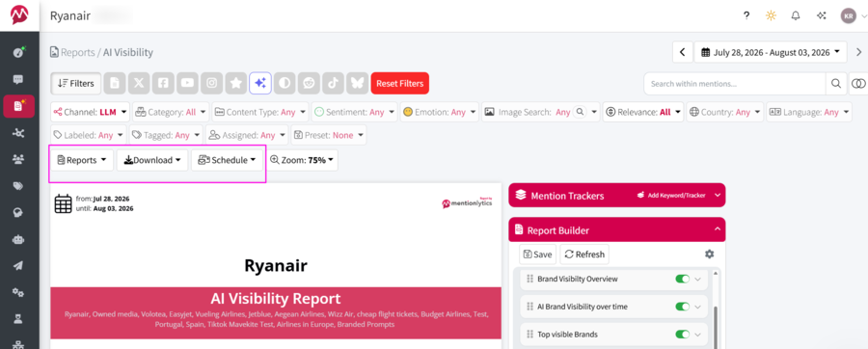Open the AI head icon in the sidebar
Screen dimensions: 868x349
(x=19, y=212)
